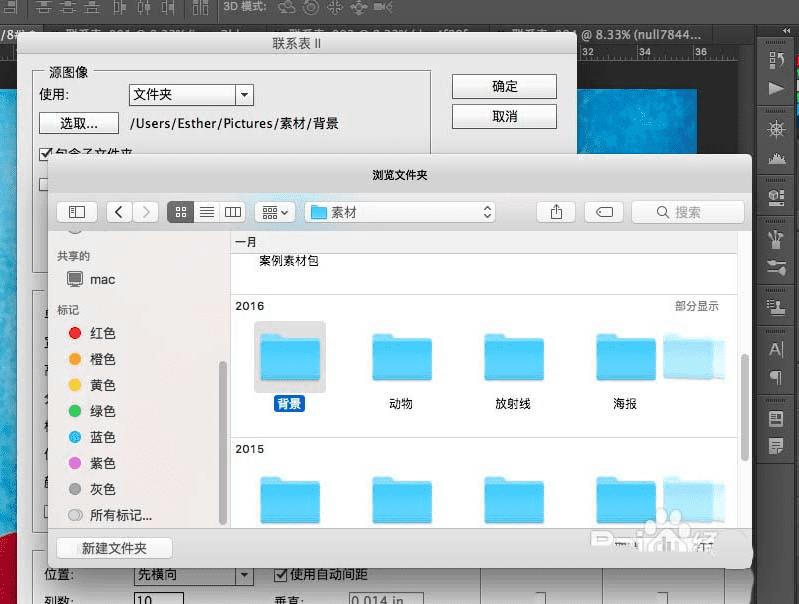Open the item arrangement dropdown

tap(275, 212)
